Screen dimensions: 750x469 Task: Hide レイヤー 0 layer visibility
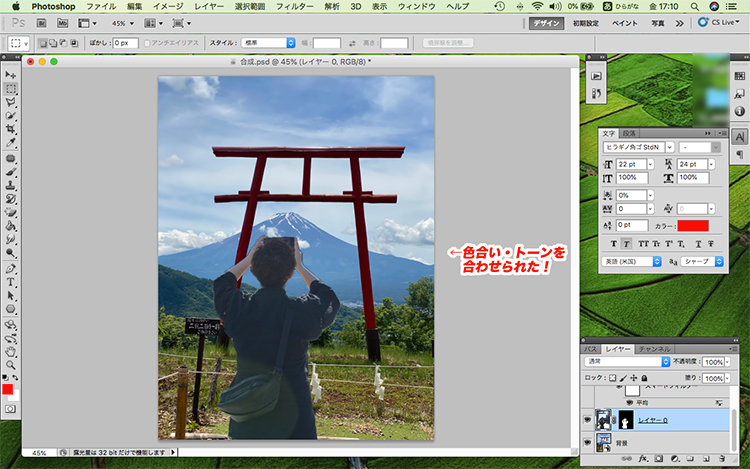(587, 420)
